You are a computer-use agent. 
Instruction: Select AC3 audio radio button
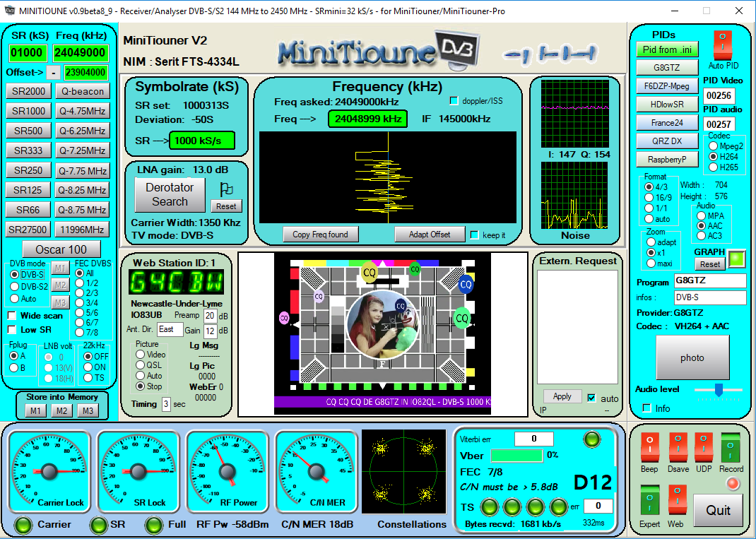[x=701, y=236]
